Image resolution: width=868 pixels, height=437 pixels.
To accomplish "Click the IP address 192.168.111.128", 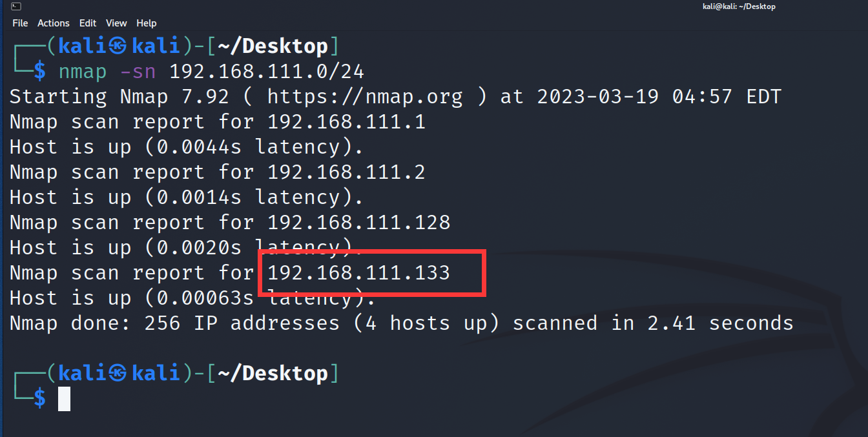I will (x=358, y=223).
